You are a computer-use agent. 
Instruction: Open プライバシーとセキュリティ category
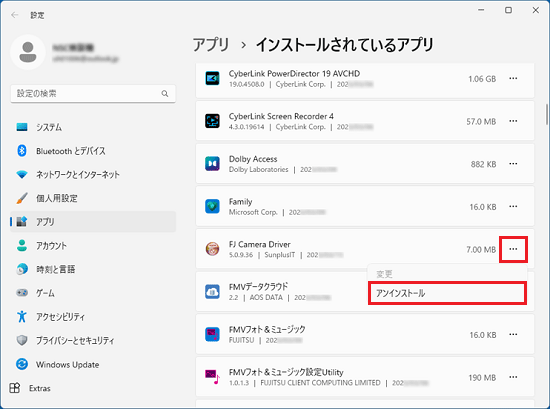(x=93, y=341)
